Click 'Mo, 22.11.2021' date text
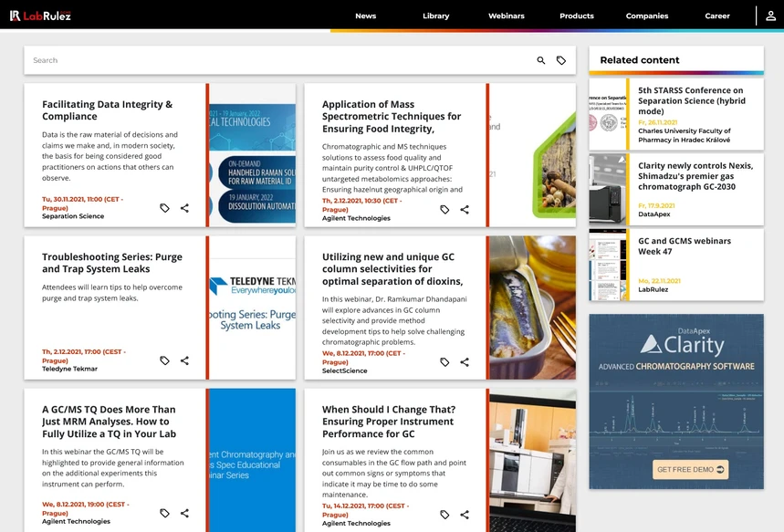The height and width of the screenshot is (532, 784). coord(659,281)
